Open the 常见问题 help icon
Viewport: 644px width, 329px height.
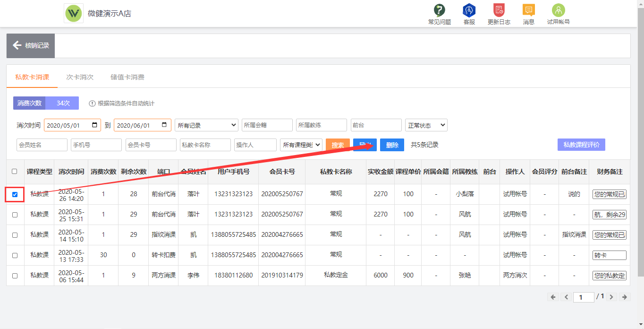click(x=439, y=10)
